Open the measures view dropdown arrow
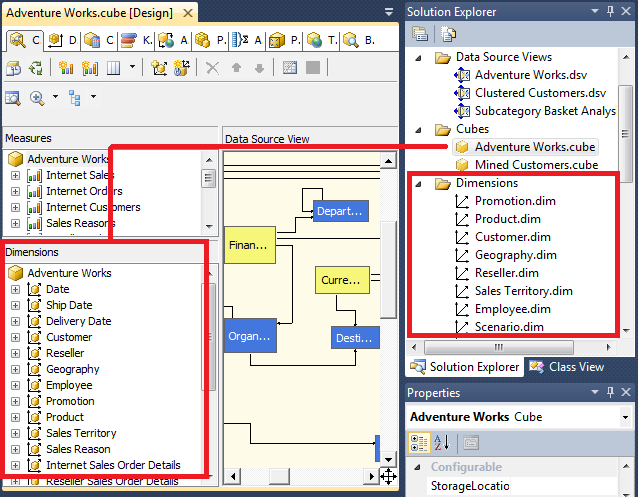 tap(132, 66)
